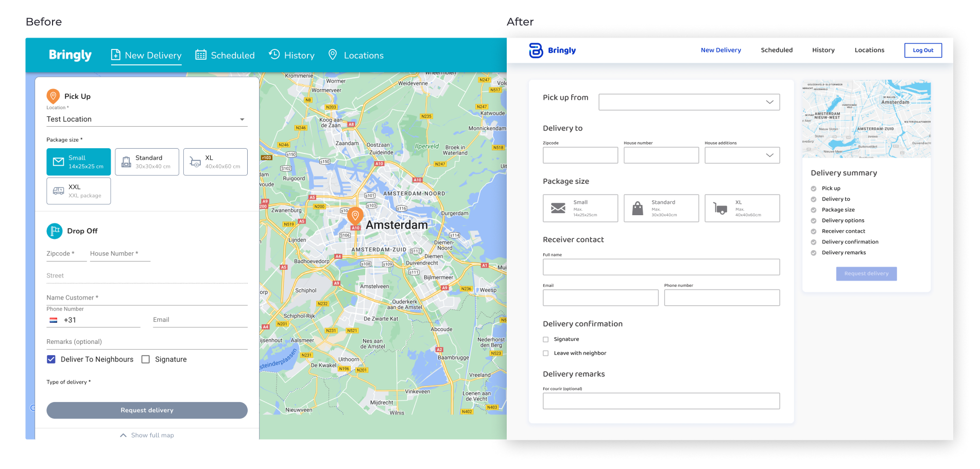Viewport: 980px width, 469px height.
Task: Click the teal Drop Off flag icon
Action: tap(54, 231)
